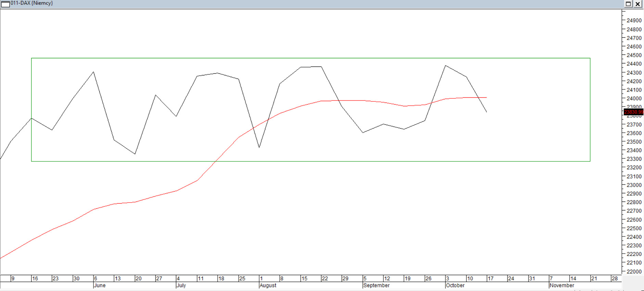Click the September month label
Image resolution: width=644 pixels, height=291 pixels.
pyautogui.click(x=376, y=285)
